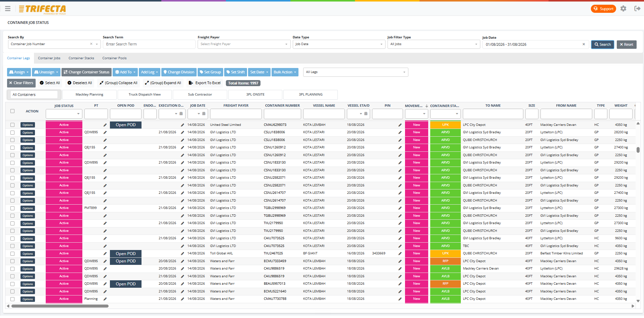Image resolution: width=644 pixels, height=318 pixels.
Task: Click (Group) Collapse All
Action: [x=118, y=83]
